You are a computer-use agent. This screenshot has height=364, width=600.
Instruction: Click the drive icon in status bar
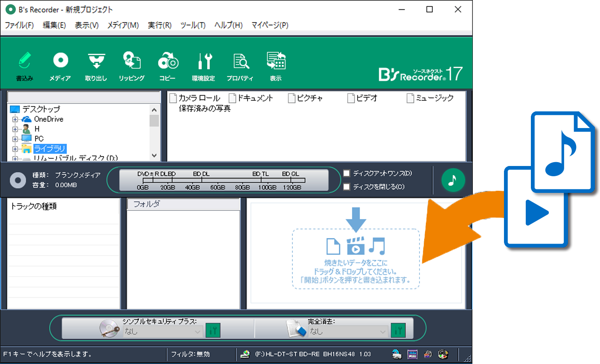point(245,354)
